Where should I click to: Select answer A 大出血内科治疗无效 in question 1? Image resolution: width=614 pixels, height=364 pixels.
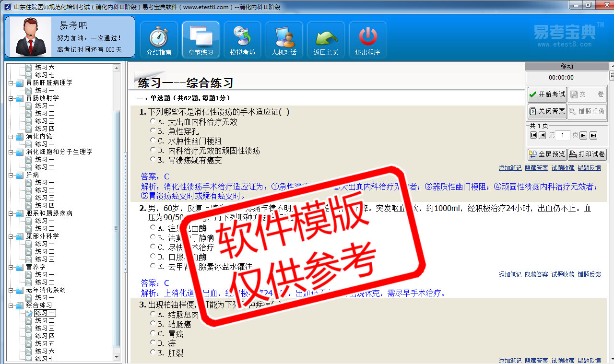coord(153,121)
